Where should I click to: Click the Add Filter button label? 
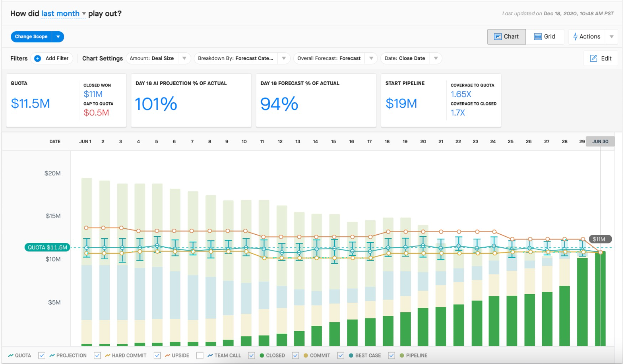coord(57,58)
